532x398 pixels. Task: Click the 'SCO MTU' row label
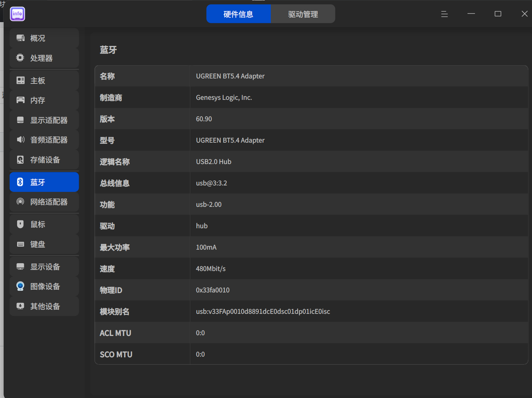pyautogui.click(x=116, y=354)
